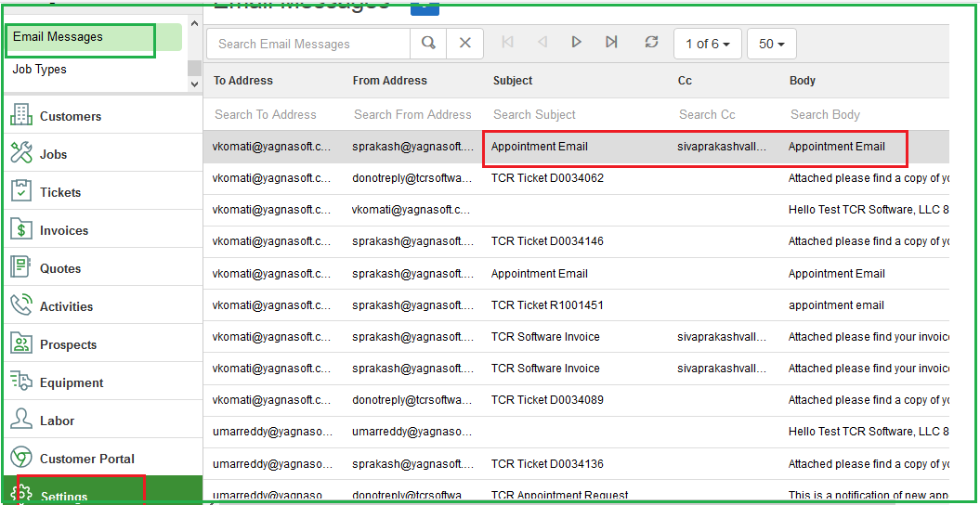Viewport: 980px width, 505px height.
Task: Advance to next page arrow
Action: click(x=577, y=43)
